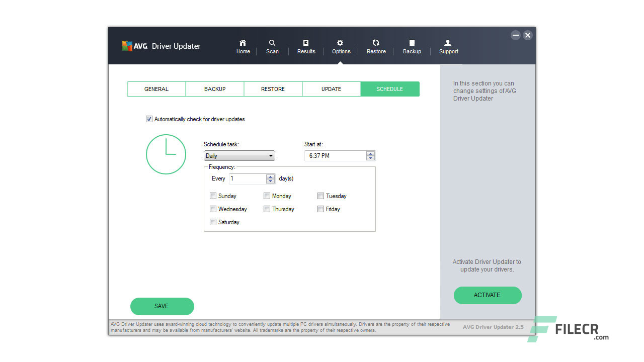The image size is (644, 362).
Task: Open the Results list icon
Action: [x=306, y=43]
